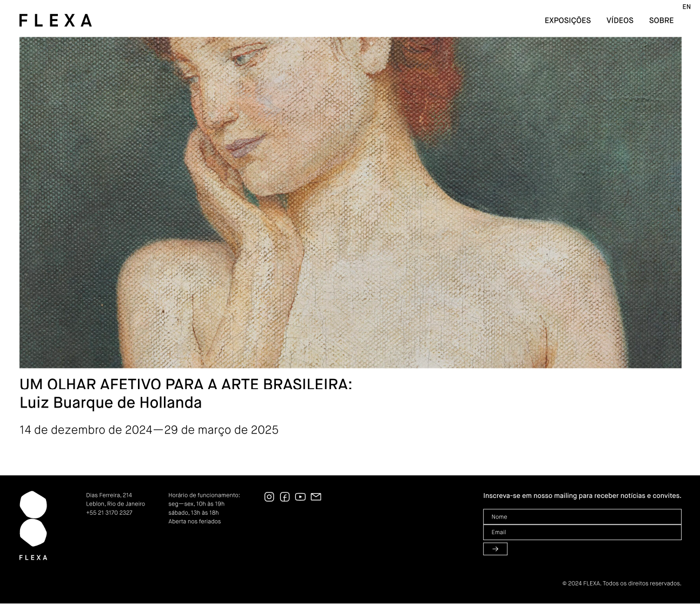
Task: Focus the Nome input field
Action: (x=582, y=517)
